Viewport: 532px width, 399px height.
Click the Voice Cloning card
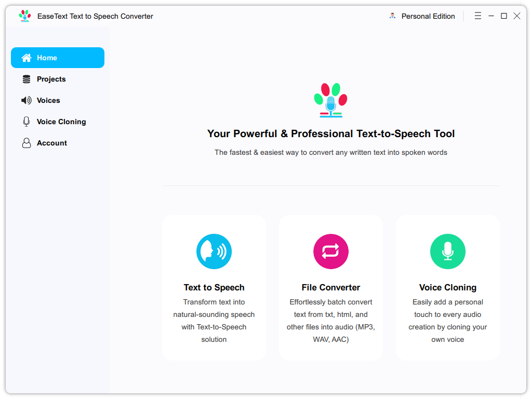[x=448, y=287]
